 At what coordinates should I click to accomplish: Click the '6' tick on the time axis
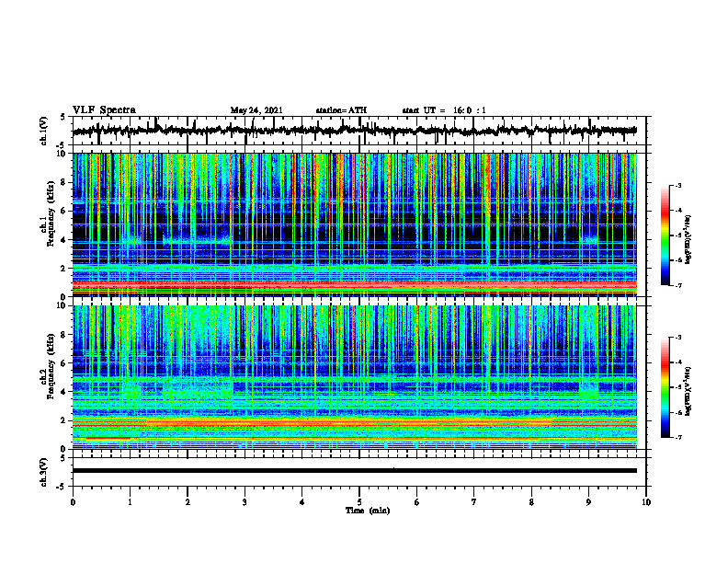(x=417, y=502)
